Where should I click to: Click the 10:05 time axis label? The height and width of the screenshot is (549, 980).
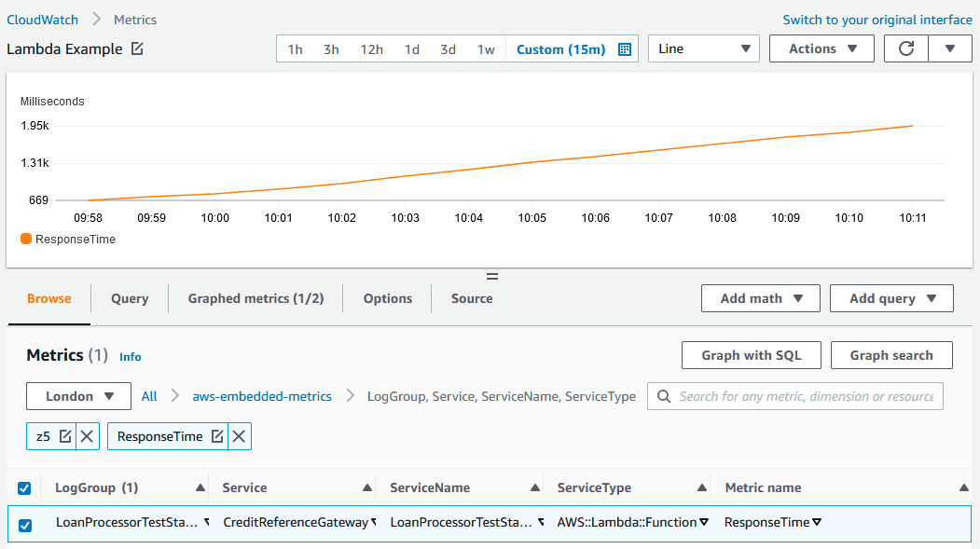click(531, 218)
